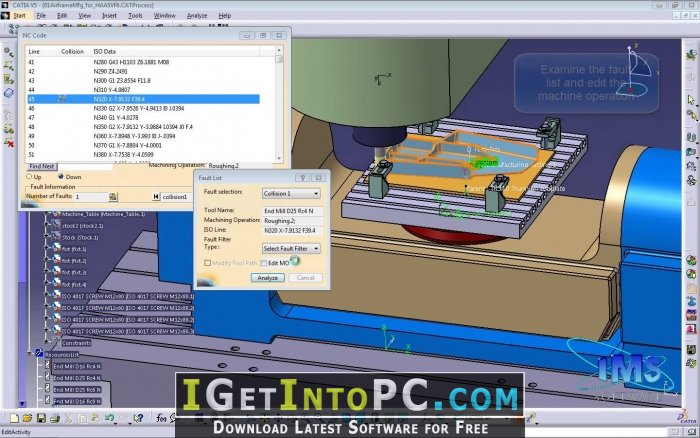Expand the Constraints tree node

click(46, 342)
